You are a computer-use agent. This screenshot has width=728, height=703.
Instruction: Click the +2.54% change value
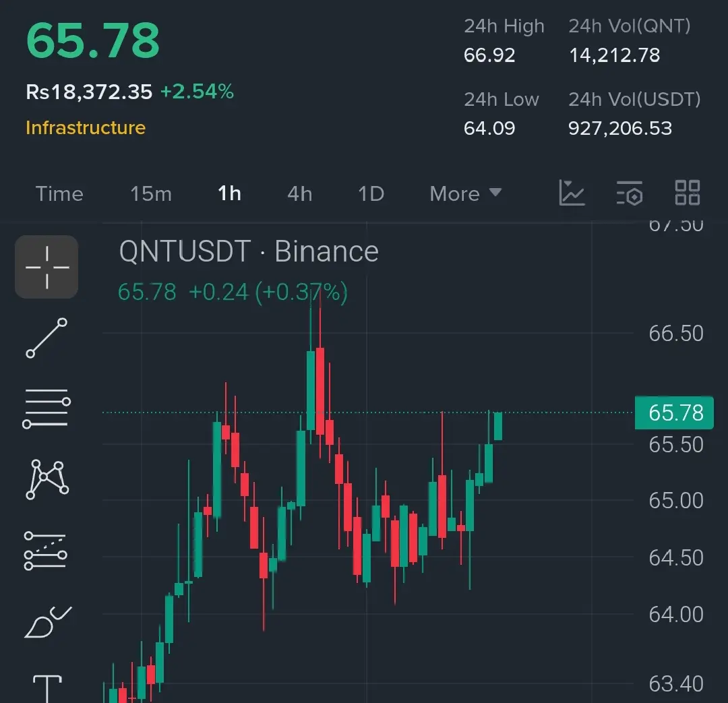coord(197,92)
